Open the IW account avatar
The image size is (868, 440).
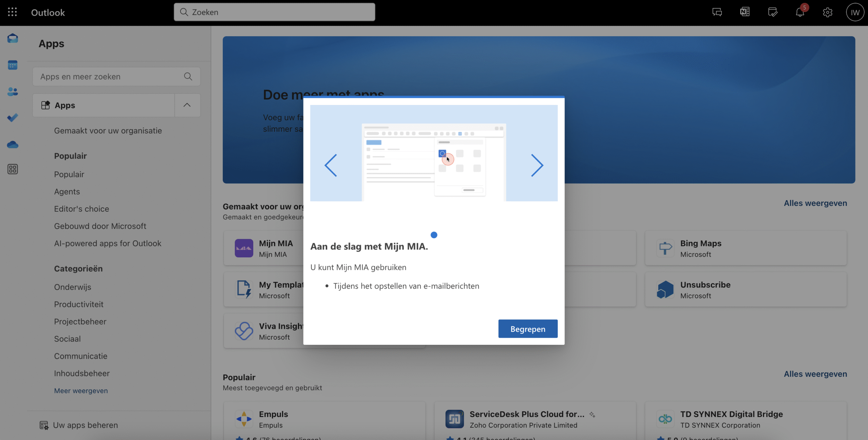[854, 13]
